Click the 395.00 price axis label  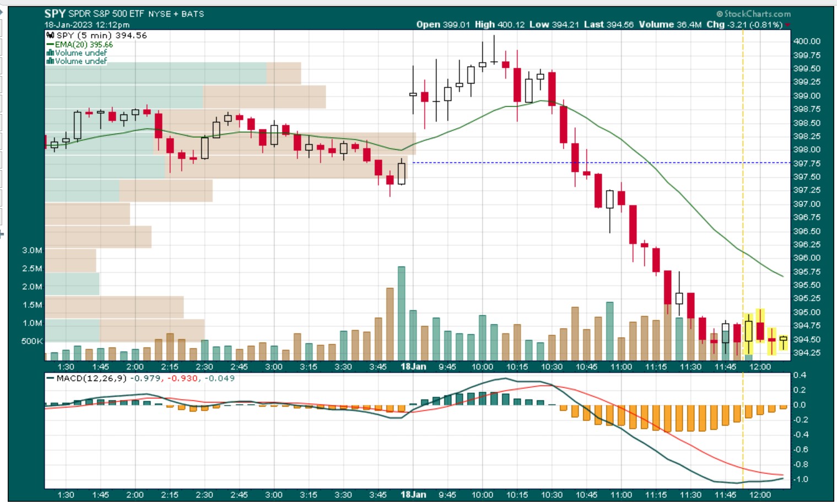point(807,312)
